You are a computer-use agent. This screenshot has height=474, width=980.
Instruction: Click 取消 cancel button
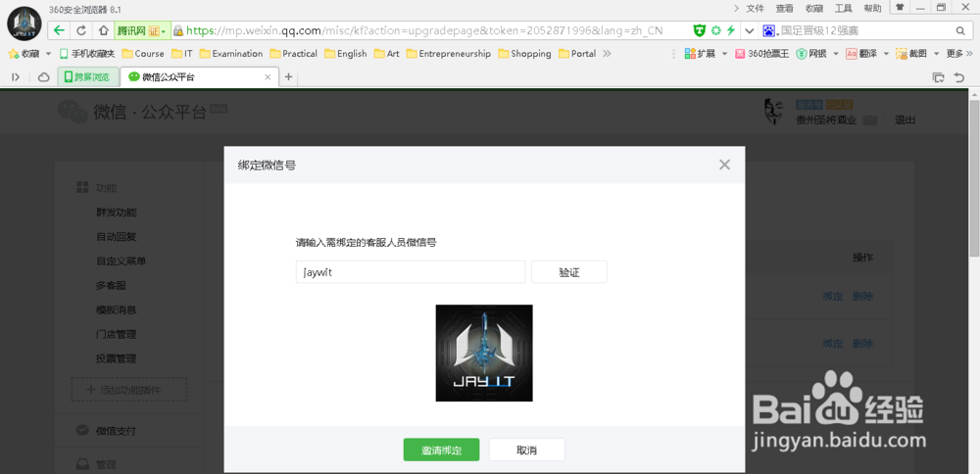pos(527,450)
